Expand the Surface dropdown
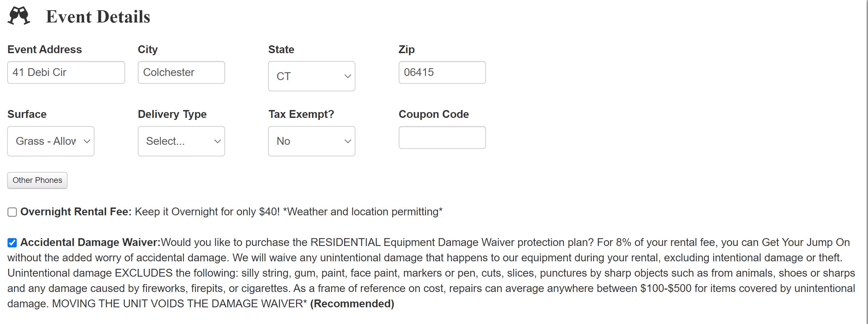 [51, 141]
